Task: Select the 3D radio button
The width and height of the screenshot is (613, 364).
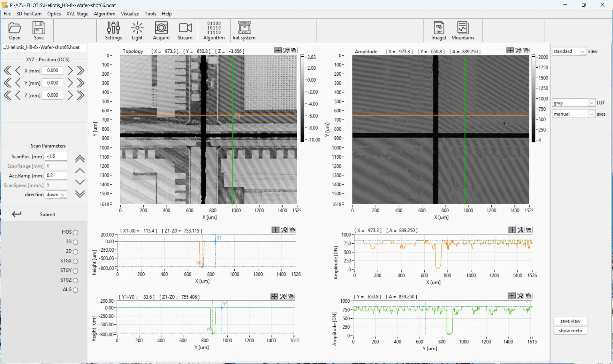Action: (75, 242)
